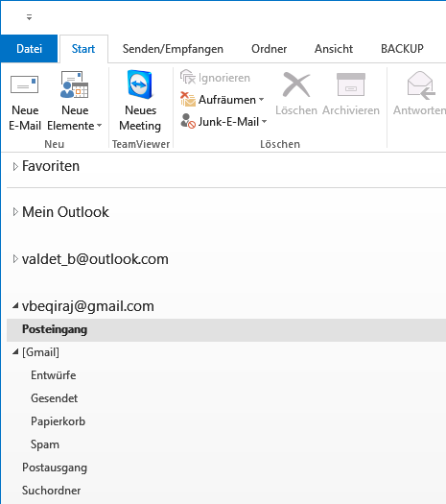Open the Datei tab
Viewport: 446px width, 504px height.
[29, 49]
